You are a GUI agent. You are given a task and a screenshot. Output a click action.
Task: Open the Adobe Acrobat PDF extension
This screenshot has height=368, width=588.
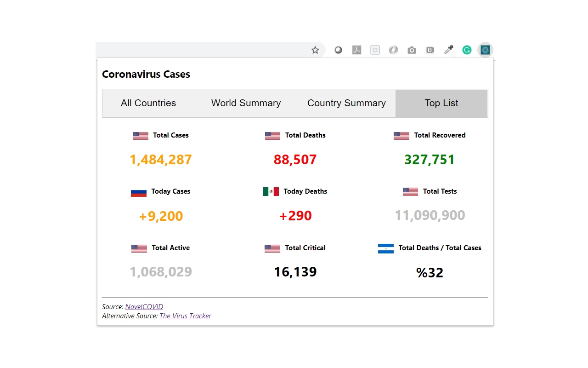point(356,50)
